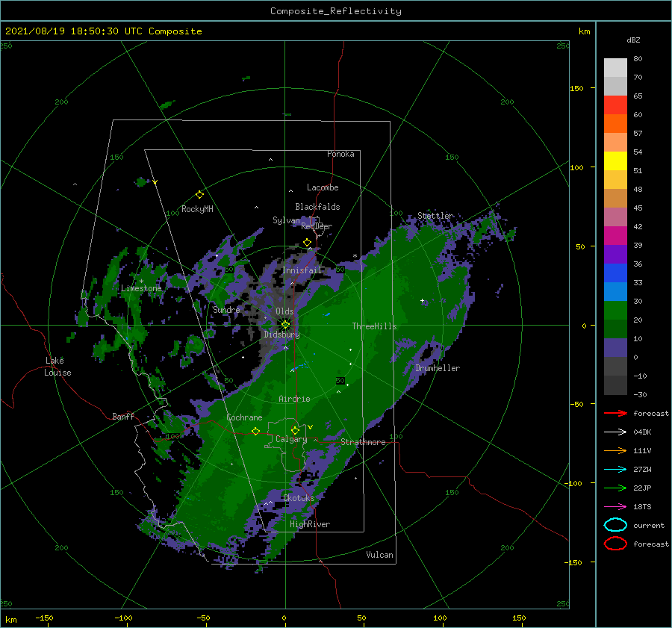This screenshot has height=628, width=672.
Task: Pick the blue 33-36 dBZ swatch
Action: coord(615,273)
